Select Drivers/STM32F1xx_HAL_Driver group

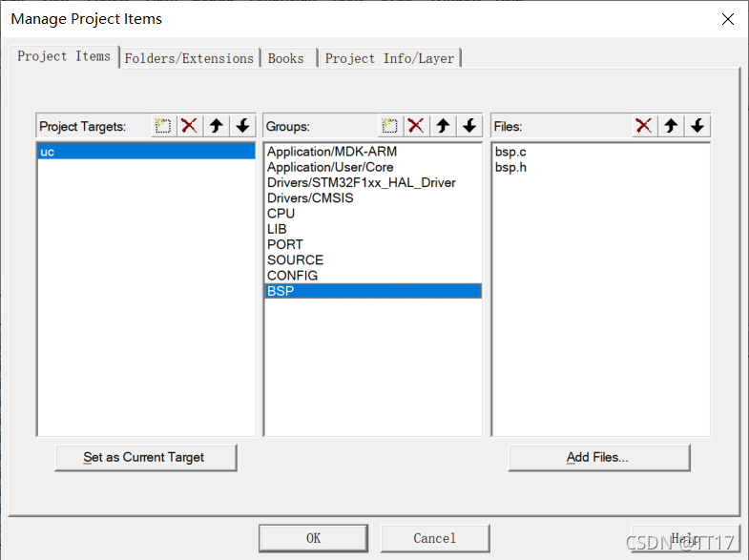372,183
